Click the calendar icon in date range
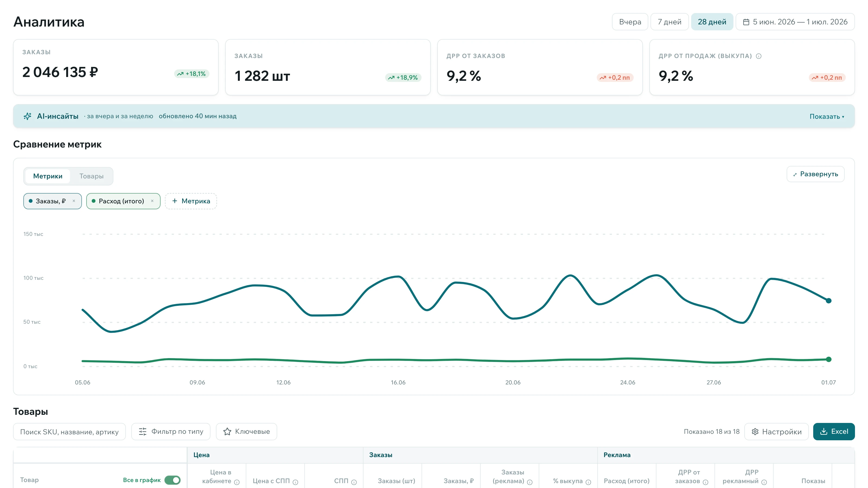Viewport: 868px width, 488px height. 746,22
